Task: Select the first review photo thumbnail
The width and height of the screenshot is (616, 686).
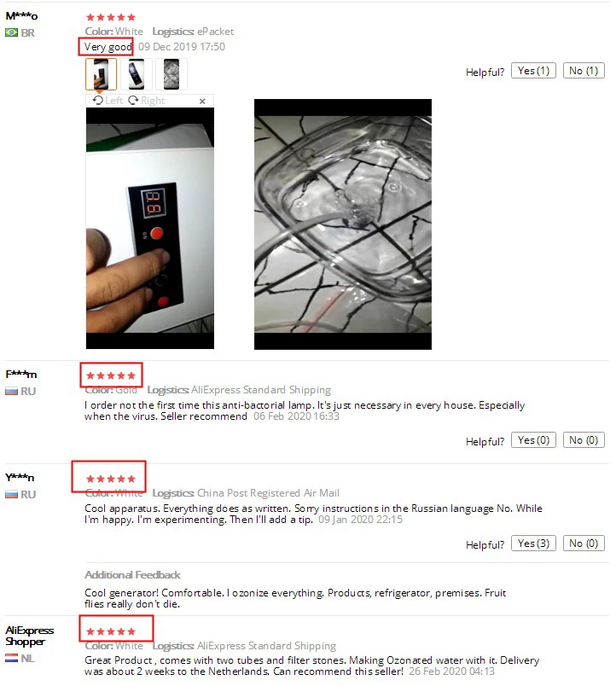Action: (101, 74)
